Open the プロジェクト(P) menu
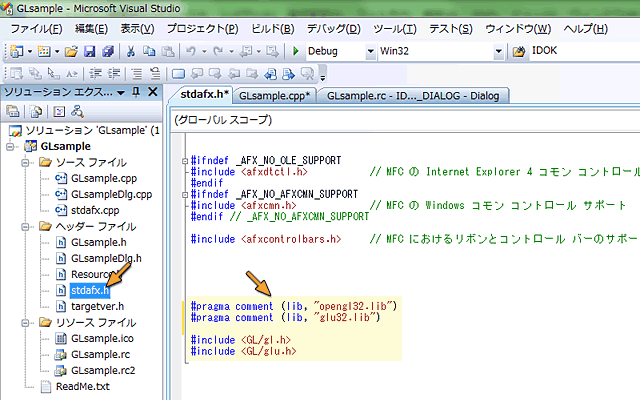The width and height of the screenshot is (640, 400). pyautogui.click(x=202, y=29)
